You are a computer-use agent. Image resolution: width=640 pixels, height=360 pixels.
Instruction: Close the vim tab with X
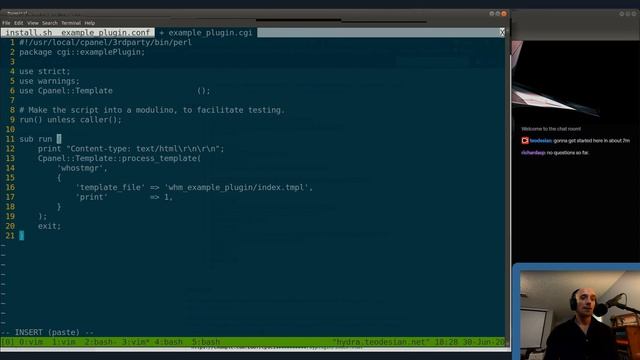click(x=502, y=33)
